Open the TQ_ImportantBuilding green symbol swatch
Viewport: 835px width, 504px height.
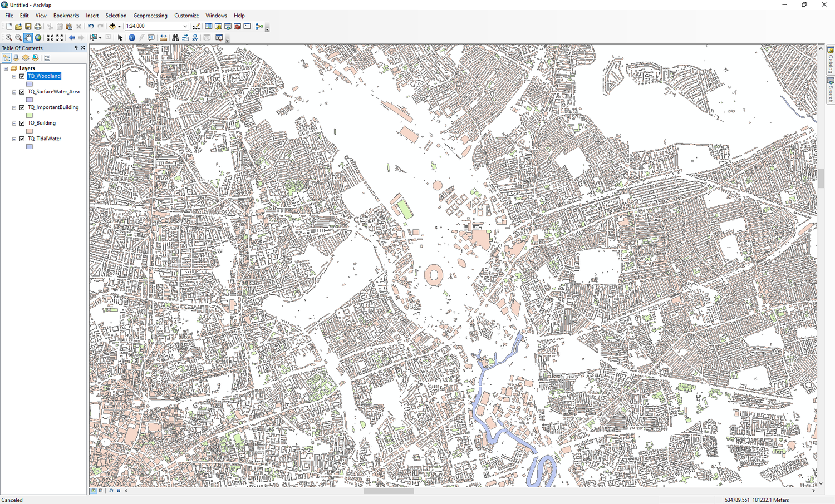click(30, 115)
